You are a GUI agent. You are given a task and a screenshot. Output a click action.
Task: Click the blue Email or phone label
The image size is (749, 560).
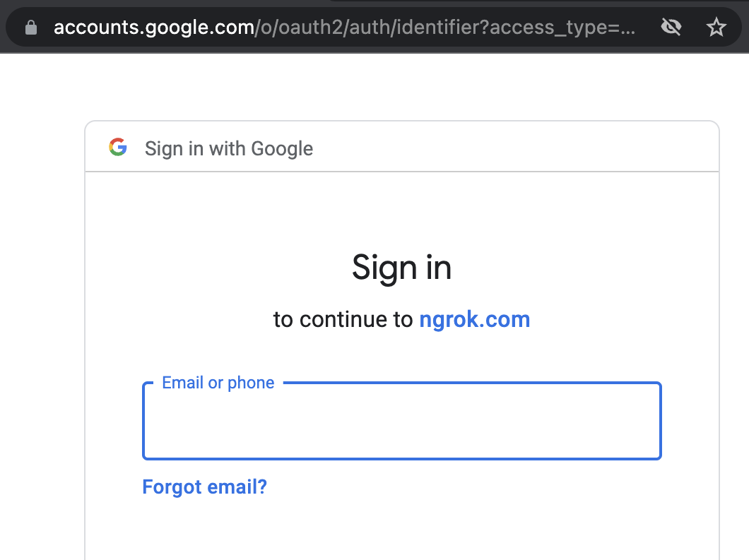click(218, 383)
